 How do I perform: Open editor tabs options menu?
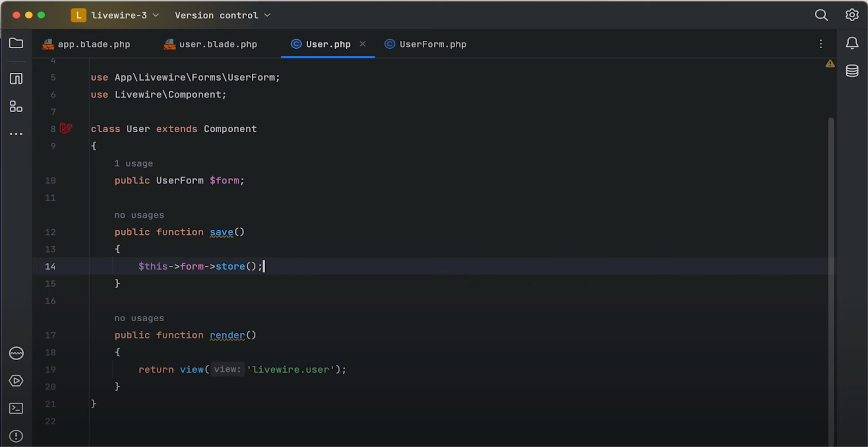click(821, 44)
